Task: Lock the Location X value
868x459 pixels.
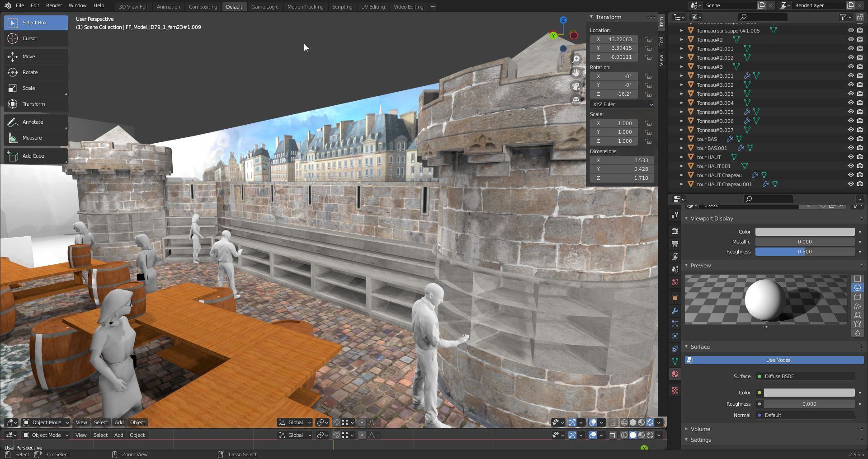Action: tap(648, 39)
